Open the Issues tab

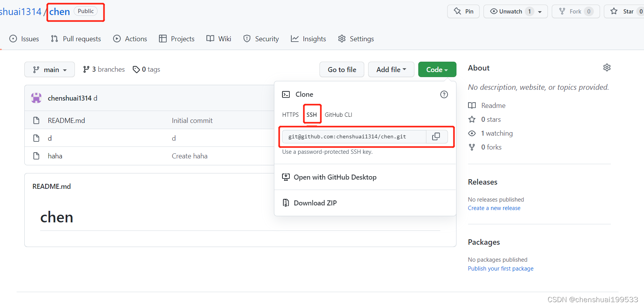(24, 39)
